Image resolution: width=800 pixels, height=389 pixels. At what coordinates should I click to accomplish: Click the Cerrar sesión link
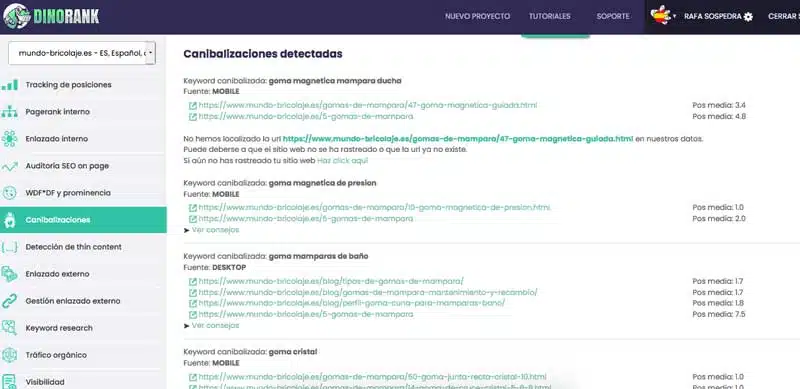784,16
